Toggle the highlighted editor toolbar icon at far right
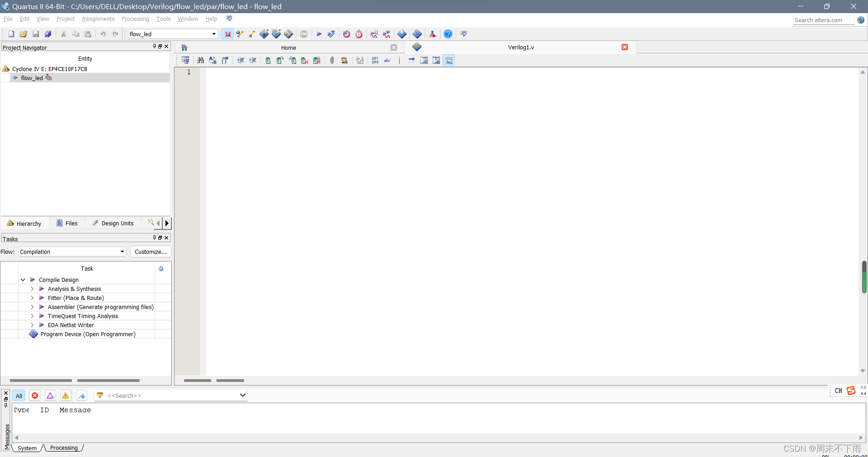The height and width of the screenshot is (457, 868). tap(449, 60)
